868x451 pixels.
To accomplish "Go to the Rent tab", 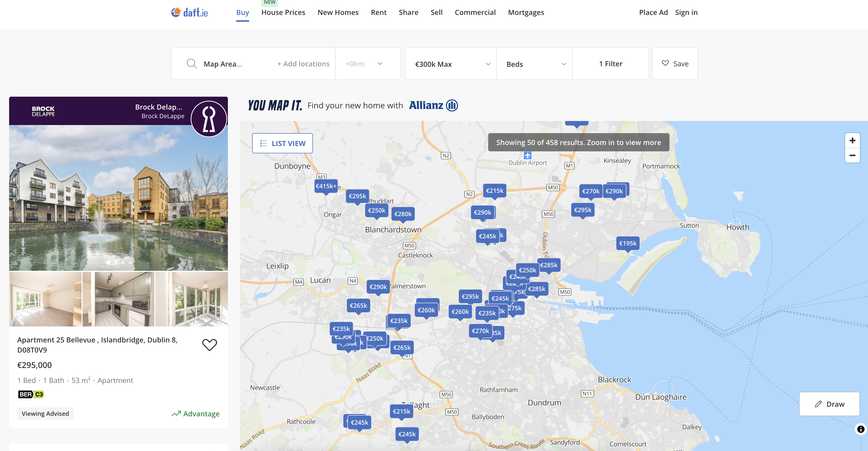I will click(378, 12).
